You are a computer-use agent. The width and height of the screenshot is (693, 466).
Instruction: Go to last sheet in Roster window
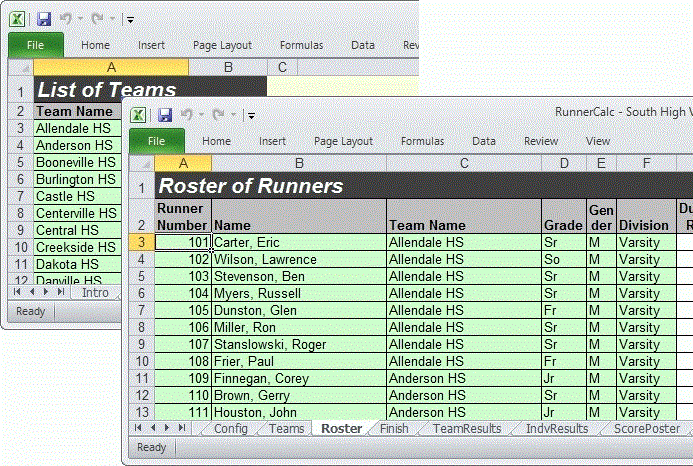pos(182,428)
